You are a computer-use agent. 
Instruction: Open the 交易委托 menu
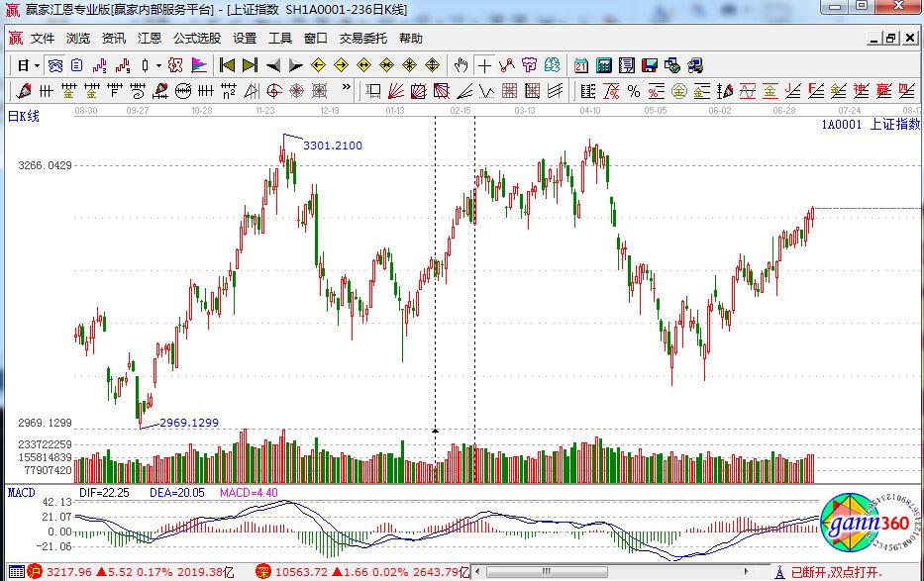click(x=363, y=39)
